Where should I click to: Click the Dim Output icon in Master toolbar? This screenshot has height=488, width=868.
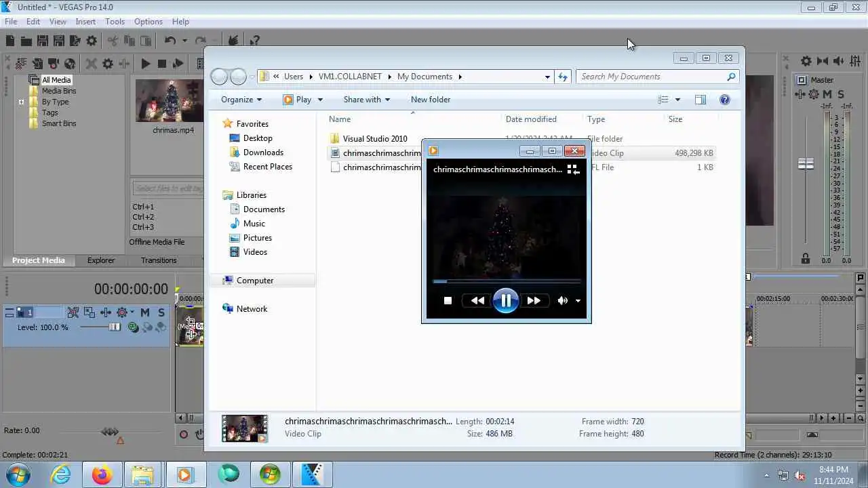(x=840, y=61)
